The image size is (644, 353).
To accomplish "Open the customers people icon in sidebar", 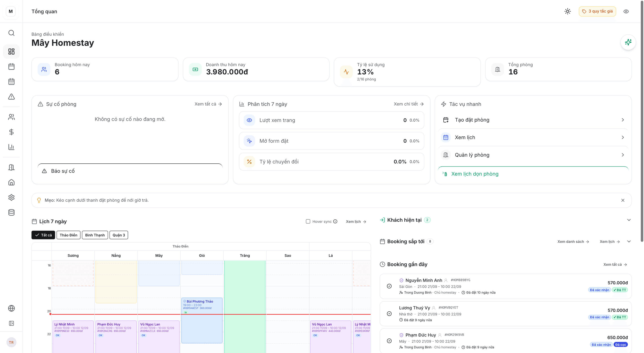I will coord(11,117).
